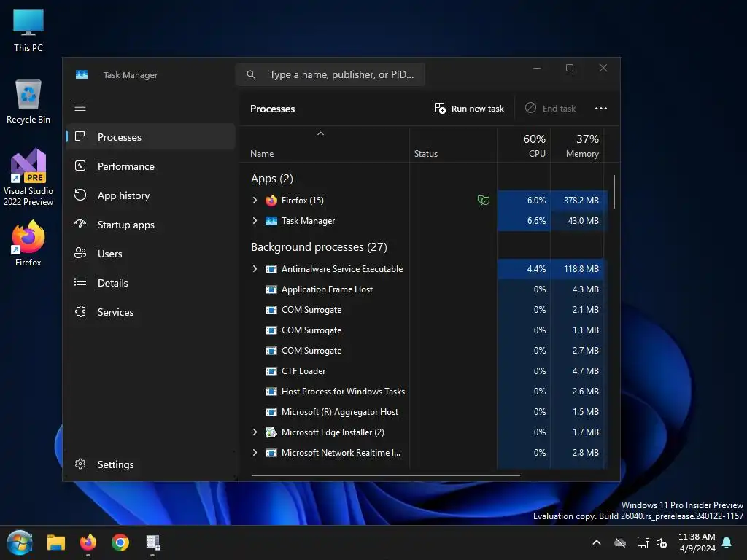Open the App history page
The height and width of the screenshot is (560, 747).
pos(150,195)
